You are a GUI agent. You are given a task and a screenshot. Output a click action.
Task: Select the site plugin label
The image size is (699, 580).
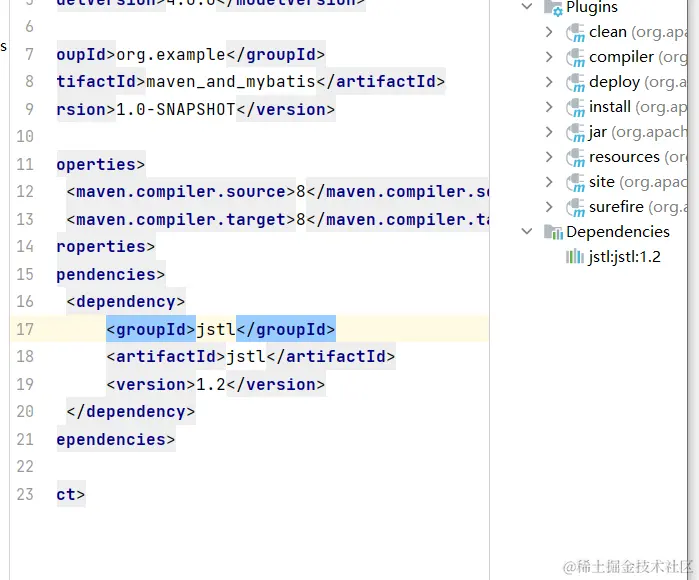tap(602, 182)
